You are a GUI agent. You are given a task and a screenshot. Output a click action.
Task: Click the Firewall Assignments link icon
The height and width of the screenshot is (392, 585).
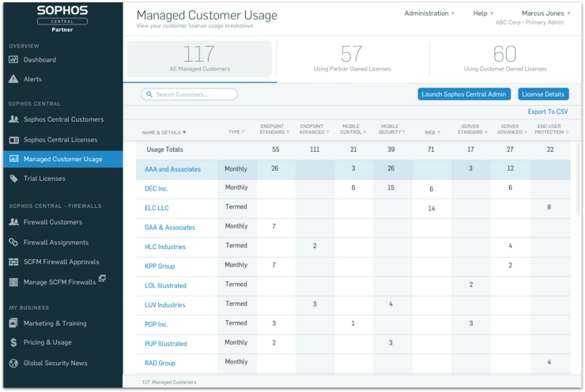(x=13, y=243)
